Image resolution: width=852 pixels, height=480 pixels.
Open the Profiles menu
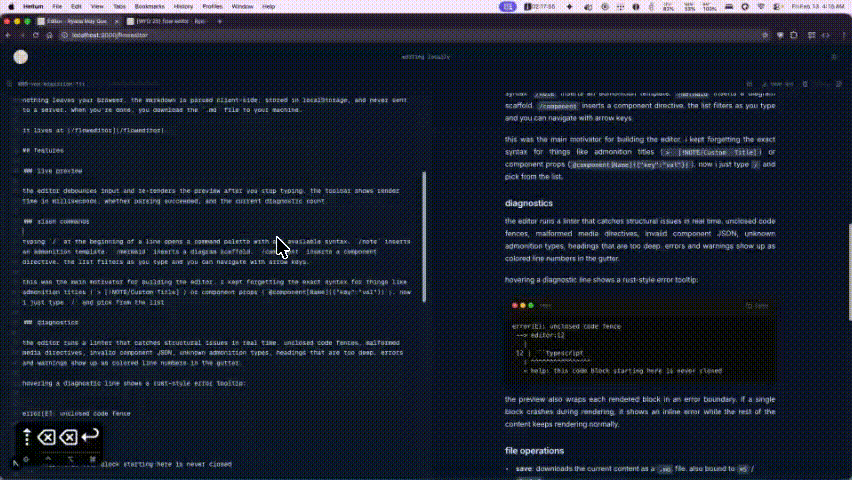(212, 7)
